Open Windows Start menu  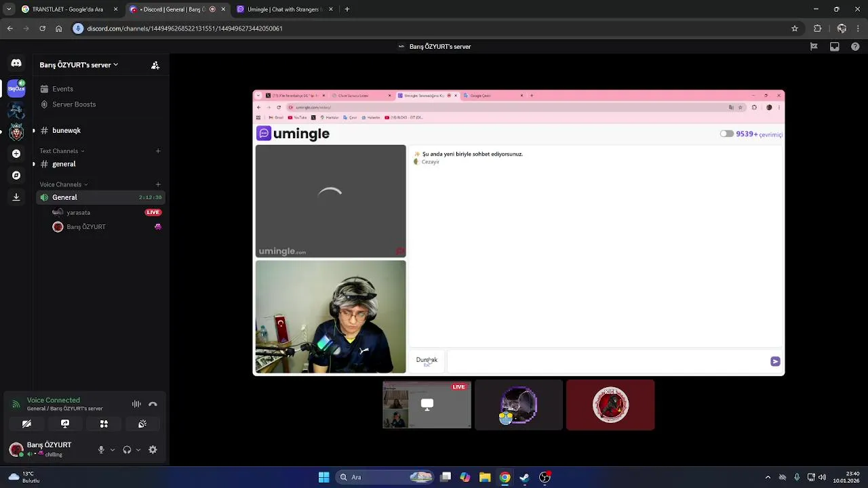[x=324, y=477]
